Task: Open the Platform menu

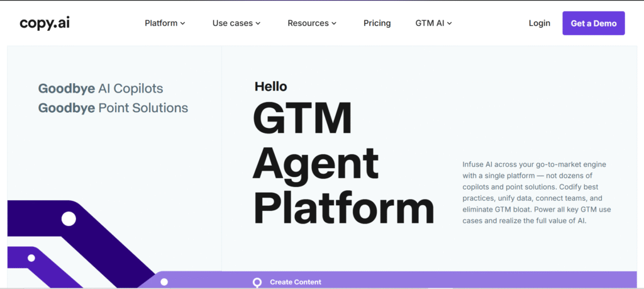Action: point(165,23)
